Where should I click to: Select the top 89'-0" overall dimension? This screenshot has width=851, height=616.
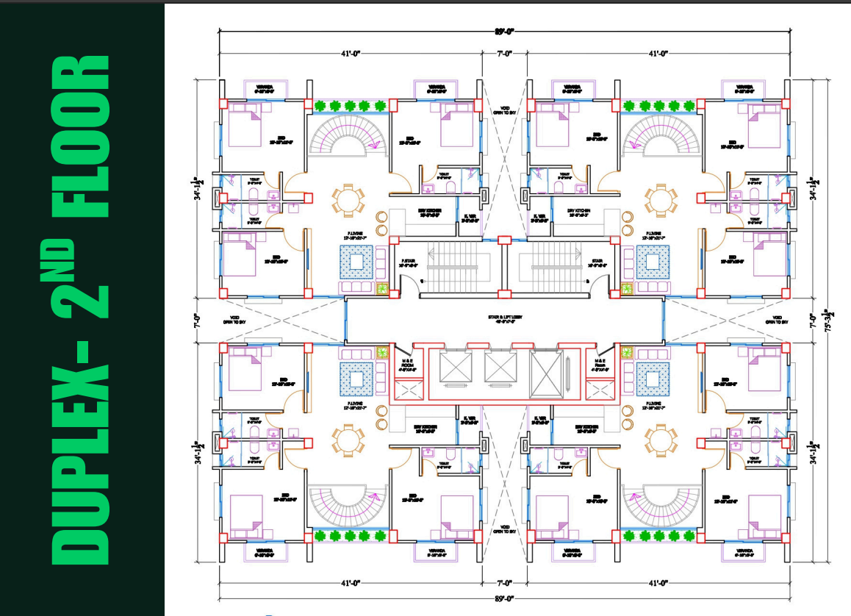pos(504,31)
